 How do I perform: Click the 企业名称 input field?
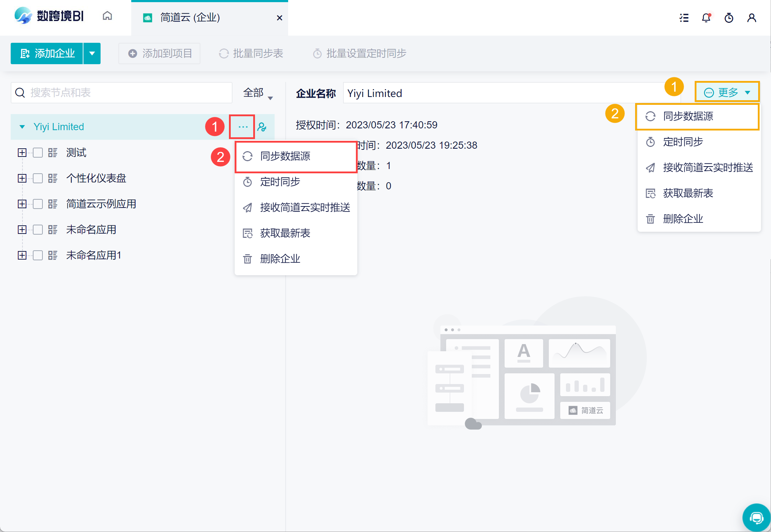[x=512, y=93]
